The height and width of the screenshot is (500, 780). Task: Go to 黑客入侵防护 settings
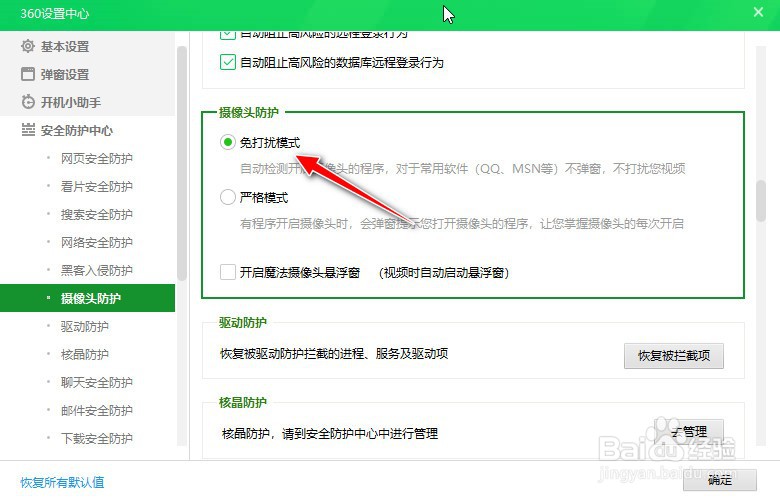pos(97,270)
